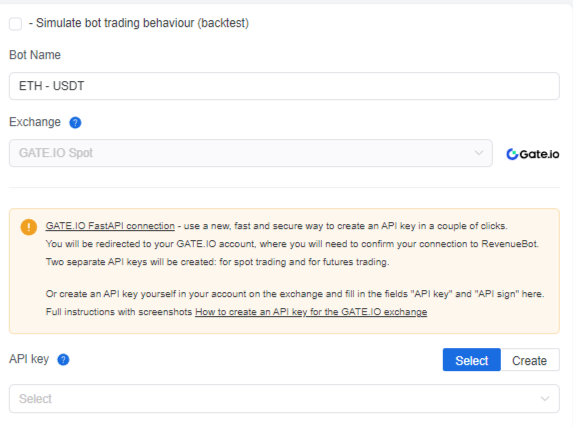
Task: Click the Bot Name label text
Action: [x=35, y=55]
